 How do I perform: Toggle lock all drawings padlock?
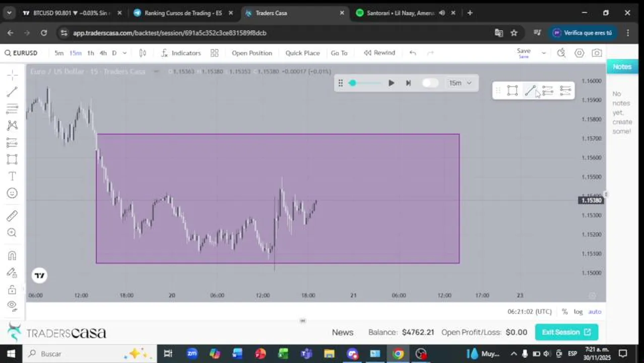(13, 289)
